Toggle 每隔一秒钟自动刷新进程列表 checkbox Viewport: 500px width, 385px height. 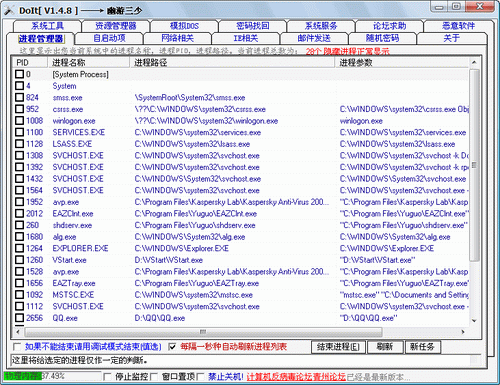[x=172, y=347]
